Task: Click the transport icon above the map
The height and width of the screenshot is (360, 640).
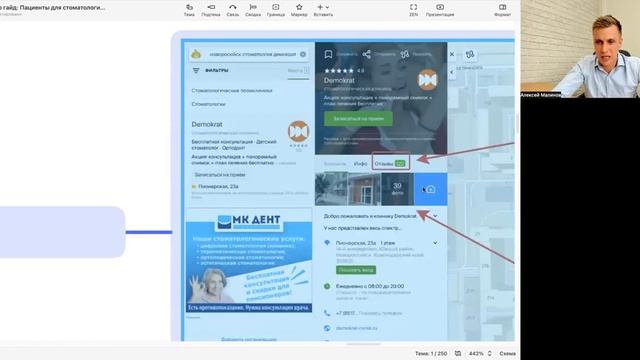Action: (470, 54)
